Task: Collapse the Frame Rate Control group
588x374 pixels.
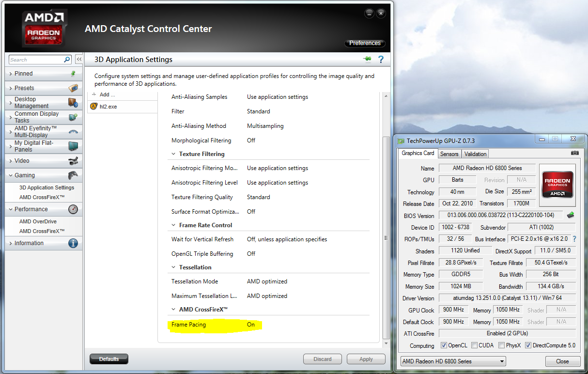Action: (x=174, y=225)
